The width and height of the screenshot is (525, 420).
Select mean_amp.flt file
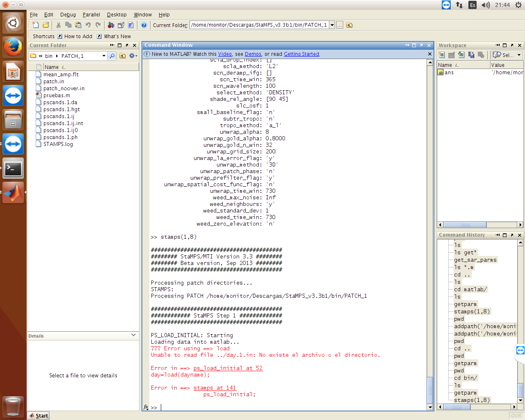(x=61, y=75)
